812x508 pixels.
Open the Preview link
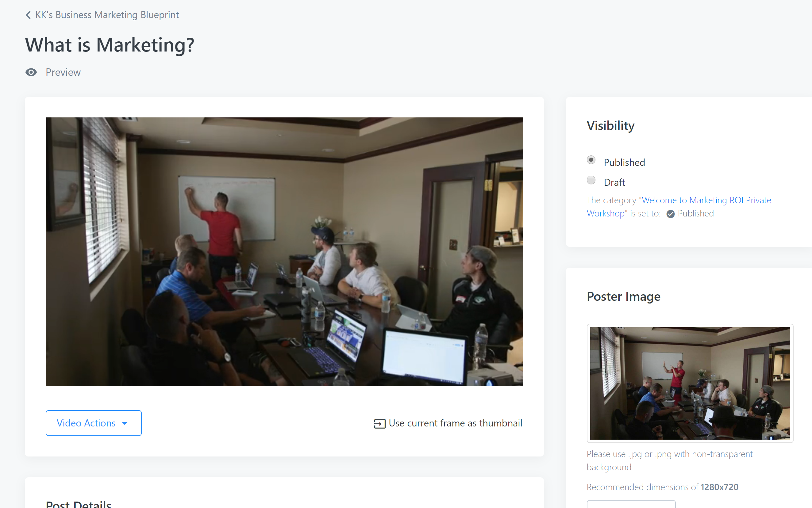point(63,72)
